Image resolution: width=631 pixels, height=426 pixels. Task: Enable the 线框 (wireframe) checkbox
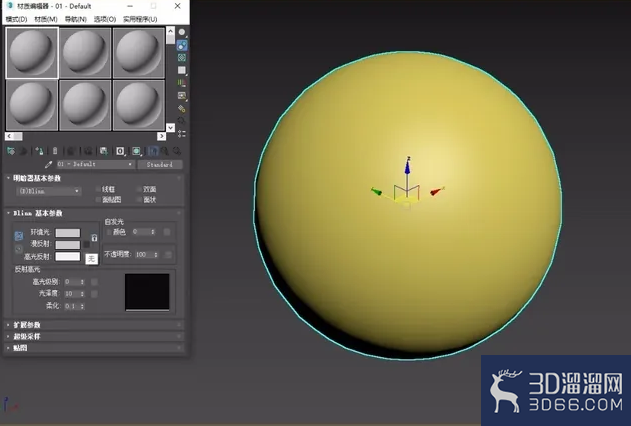coord(98,189)
